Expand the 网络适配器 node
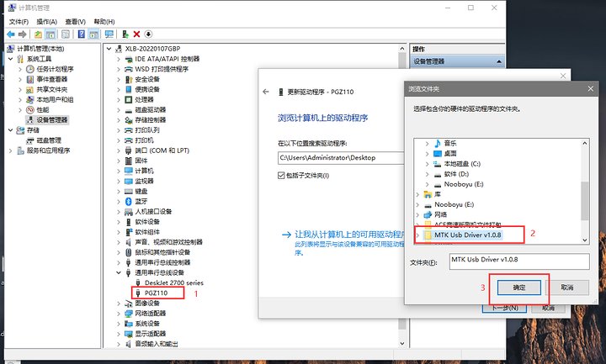The height and width of the screenshot is (364, 606). tap(119, 314)
